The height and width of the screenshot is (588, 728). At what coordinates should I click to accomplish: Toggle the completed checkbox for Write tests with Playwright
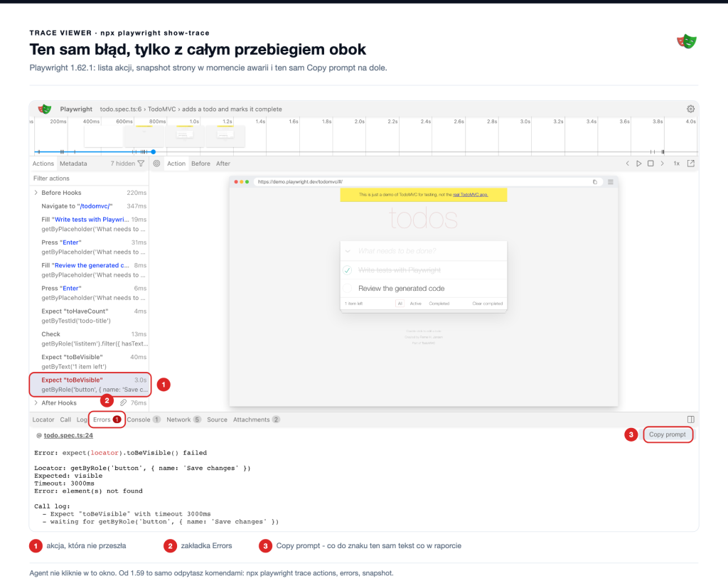click(347, 270)
